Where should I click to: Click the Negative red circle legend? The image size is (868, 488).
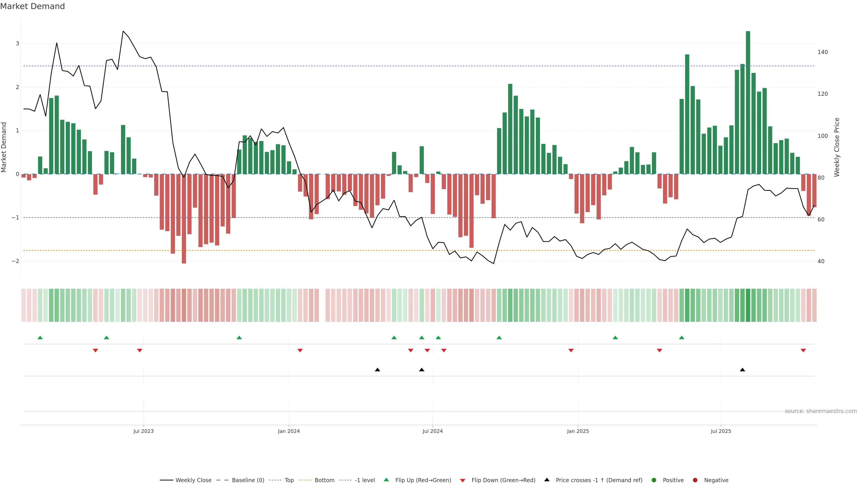695,480
